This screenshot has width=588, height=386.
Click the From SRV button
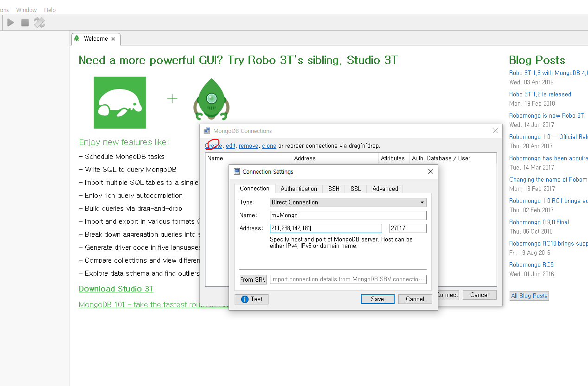click(x=253, y=279)
